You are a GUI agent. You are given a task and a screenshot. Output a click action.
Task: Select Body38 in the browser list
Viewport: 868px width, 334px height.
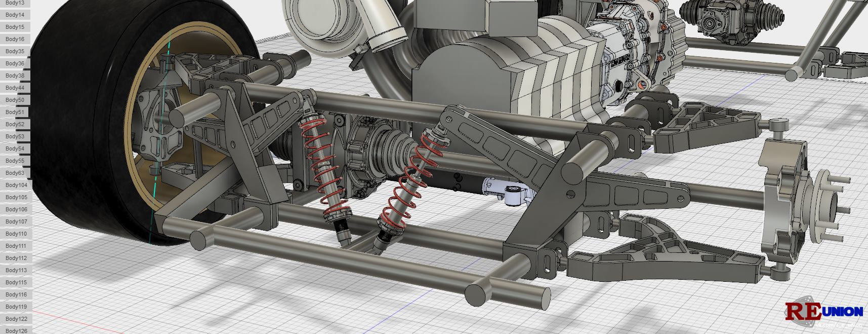pyautogui.click(x=15, y=76)
